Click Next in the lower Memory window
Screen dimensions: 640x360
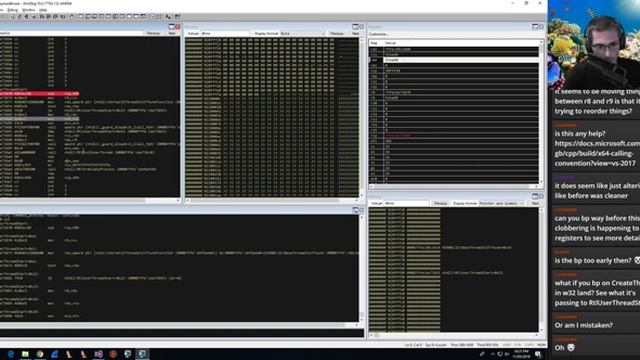(x=535, y=203)
